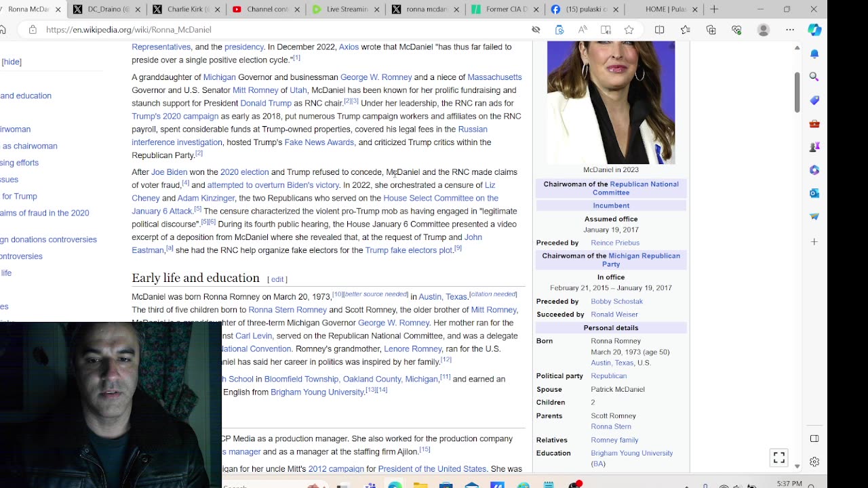This screenshot has height=488, width=868.
Task: Click the McDaniel infobox portrait photo
Action: coord(611,102)
